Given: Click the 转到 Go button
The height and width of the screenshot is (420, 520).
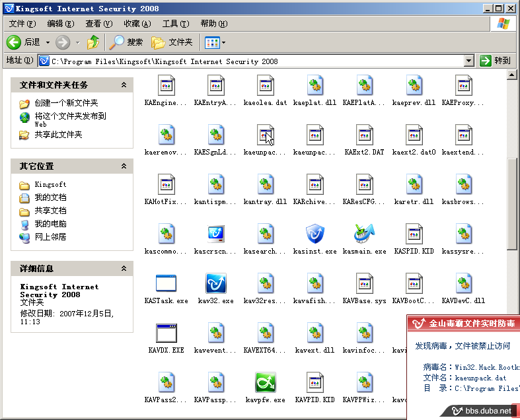Looking at the screenshot, I should pyautogui.click(x=495, y=61).
